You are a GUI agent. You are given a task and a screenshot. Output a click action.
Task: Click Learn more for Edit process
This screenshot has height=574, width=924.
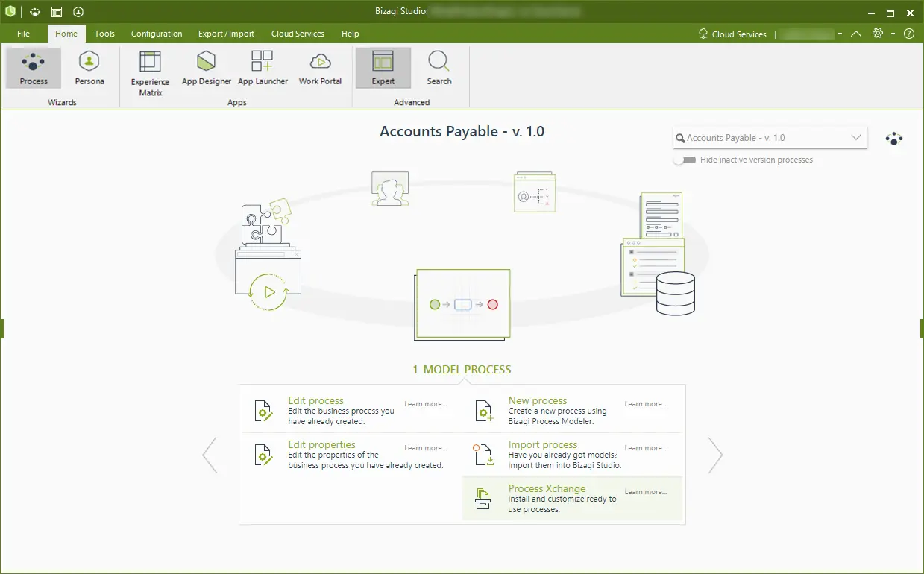click(x=425, y=404)
